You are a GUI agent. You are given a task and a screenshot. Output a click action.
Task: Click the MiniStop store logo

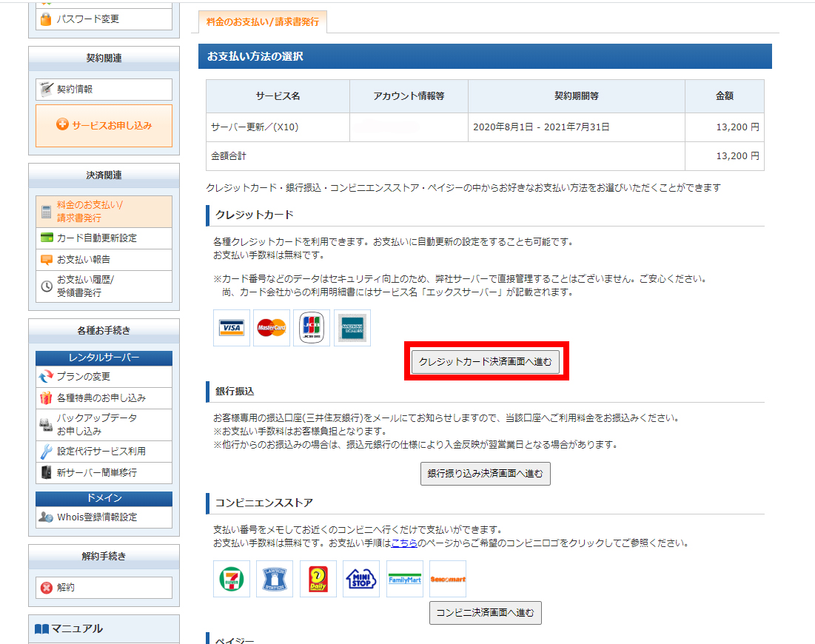(361, 579)
